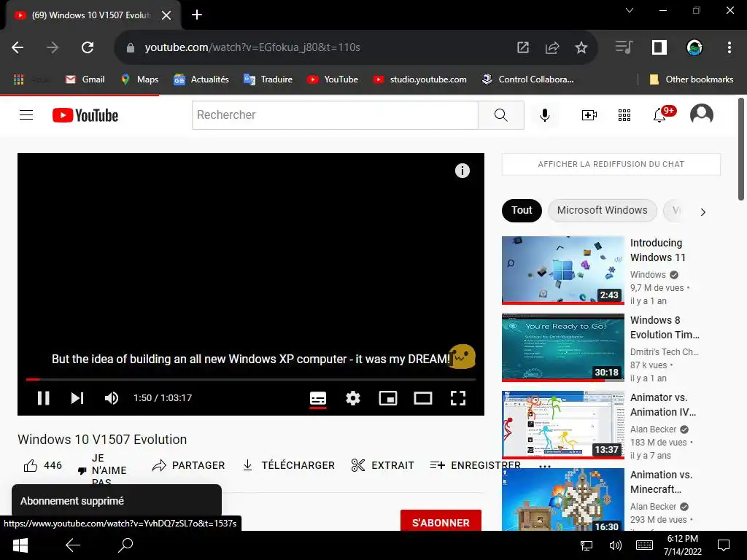Click PARTAGER to share the video

pyautogui.click(x=188, y=465)
